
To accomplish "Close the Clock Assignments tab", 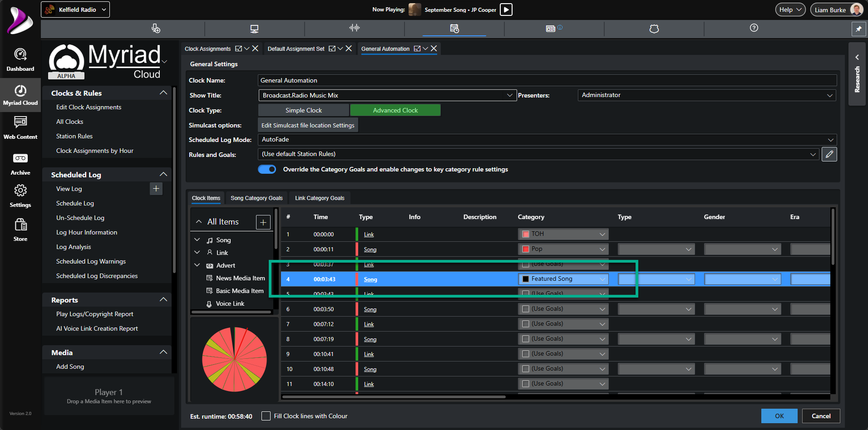I will 256,49.
